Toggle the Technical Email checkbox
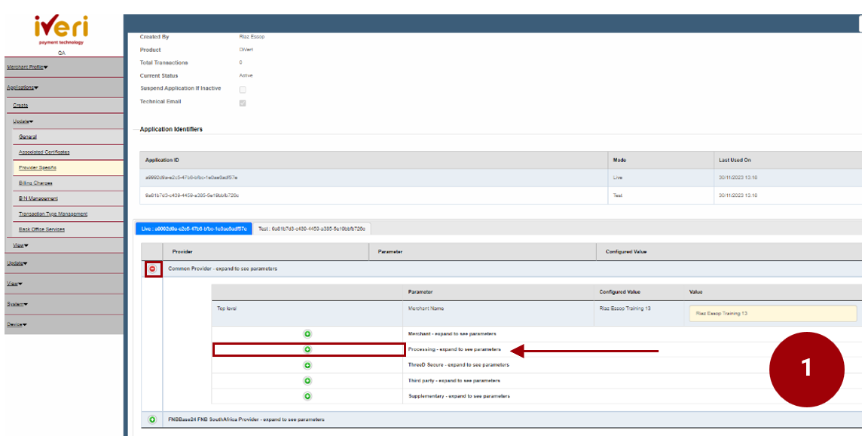This screenshot has height=436, width=868. coord(243,103)
